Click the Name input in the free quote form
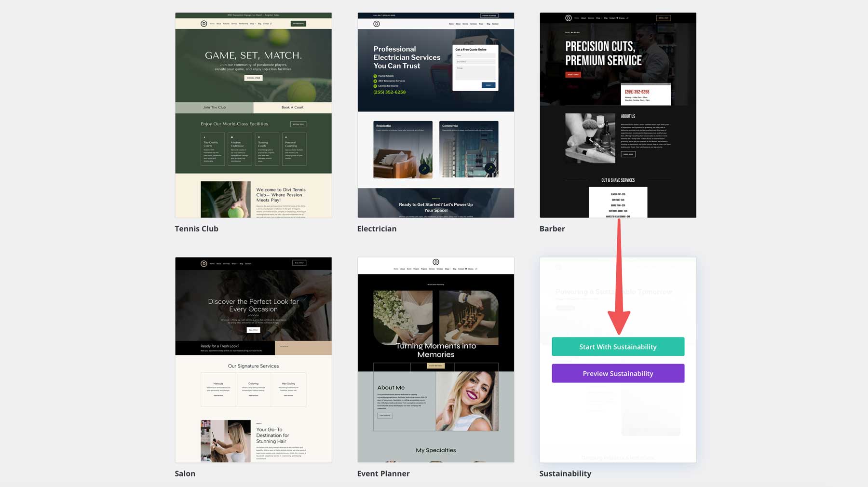Screen dimensions: 868x487 point(475,56)
